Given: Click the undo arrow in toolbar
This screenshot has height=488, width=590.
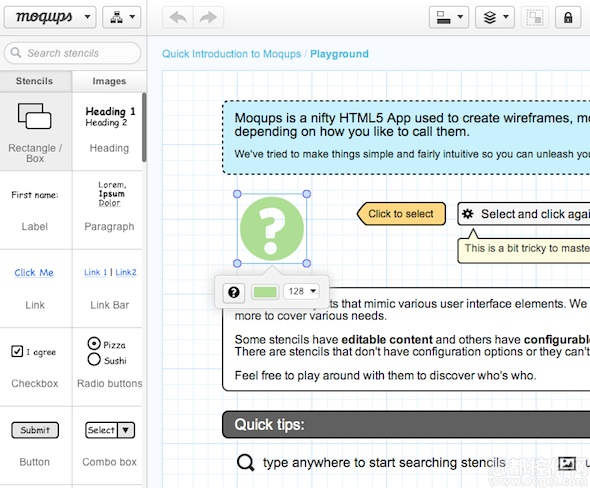Looking at the screenshot, I should coord(178,17).
